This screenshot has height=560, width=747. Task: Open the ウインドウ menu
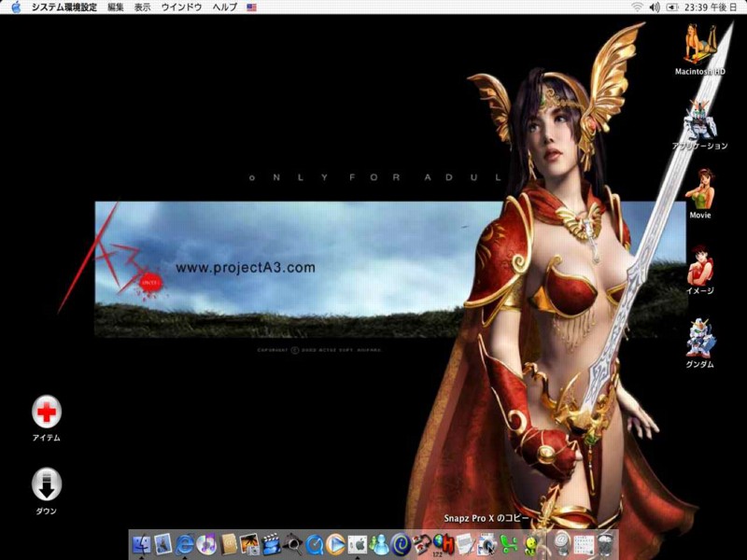181,7
